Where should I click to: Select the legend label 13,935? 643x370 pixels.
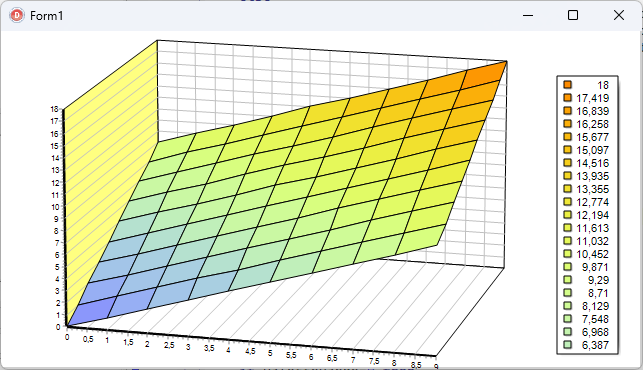[x=593, y=176]
